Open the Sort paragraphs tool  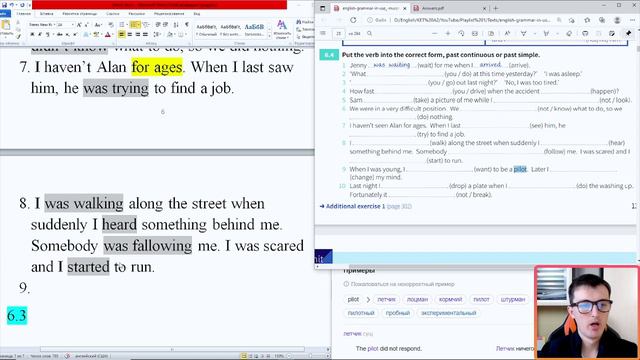tap(176, 25)
